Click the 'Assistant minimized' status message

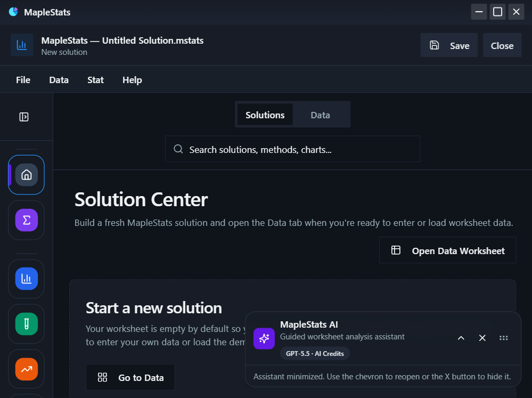coord(382,376)
